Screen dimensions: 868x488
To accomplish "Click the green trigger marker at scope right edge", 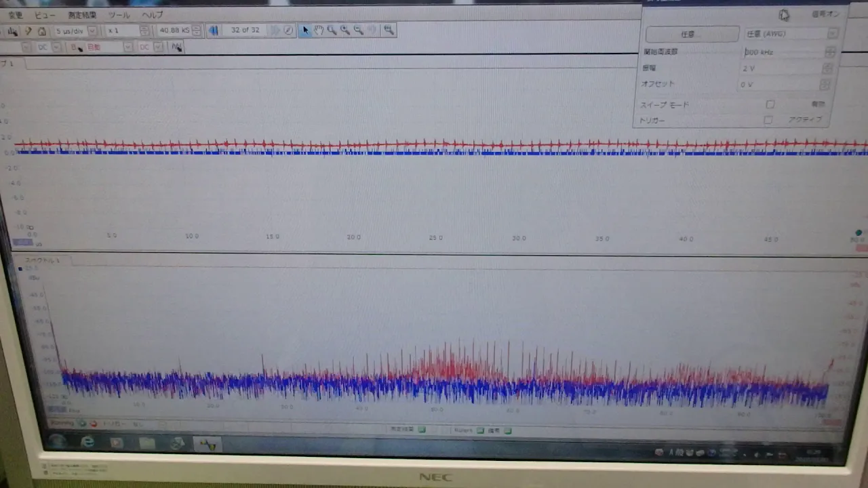I will point(859,233).
